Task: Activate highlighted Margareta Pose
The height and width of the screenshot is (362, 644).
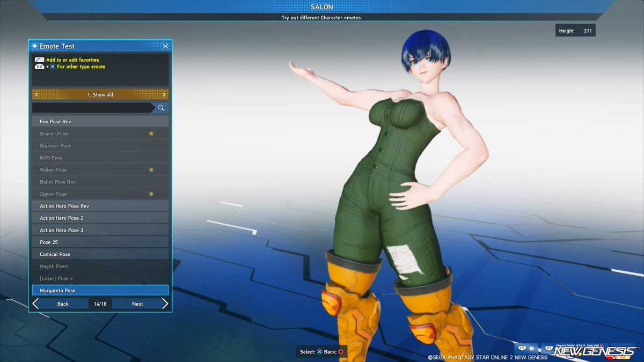Action: click(x=100, y=290)
